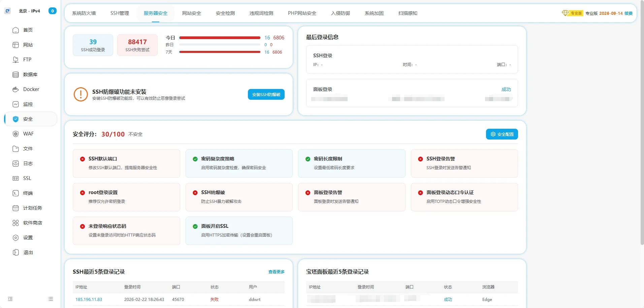Click the today SSH login progress bar

(x=220, y=38)
